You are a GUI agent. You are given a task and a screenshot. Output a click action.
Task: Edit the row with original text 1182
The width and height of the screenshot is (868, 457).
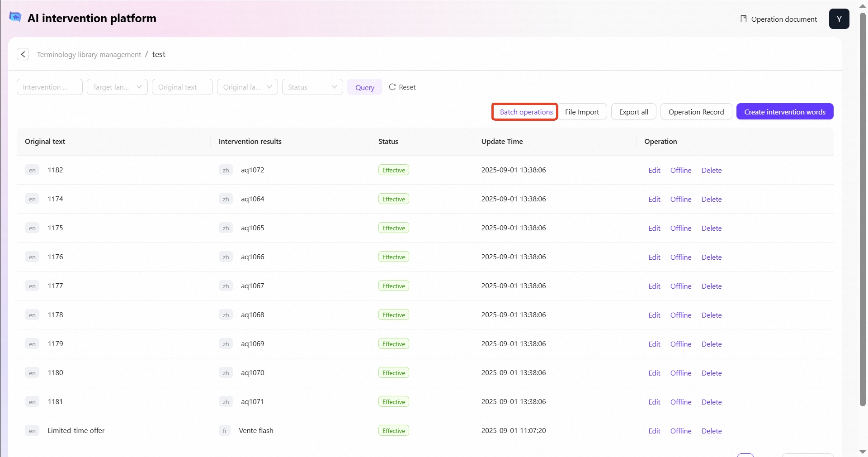pos(654,170)
